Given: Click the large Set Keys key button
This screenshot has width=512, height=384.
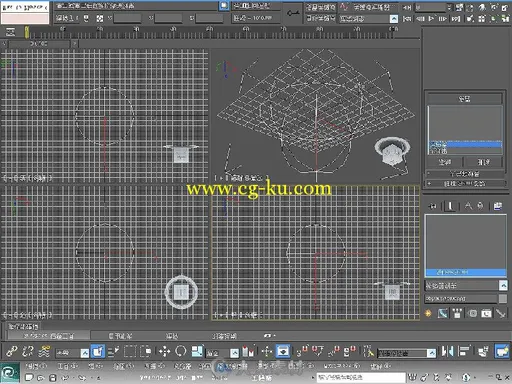Looking at the screenshot, I should 293,13.
